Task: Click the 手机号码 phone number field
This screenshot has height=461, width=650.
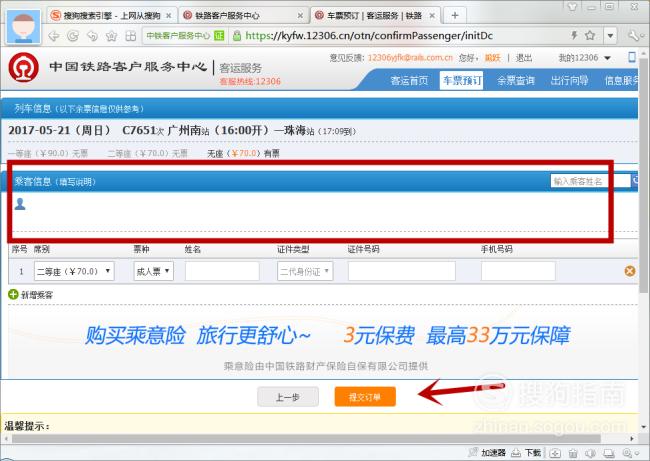Action: [518, 271]
